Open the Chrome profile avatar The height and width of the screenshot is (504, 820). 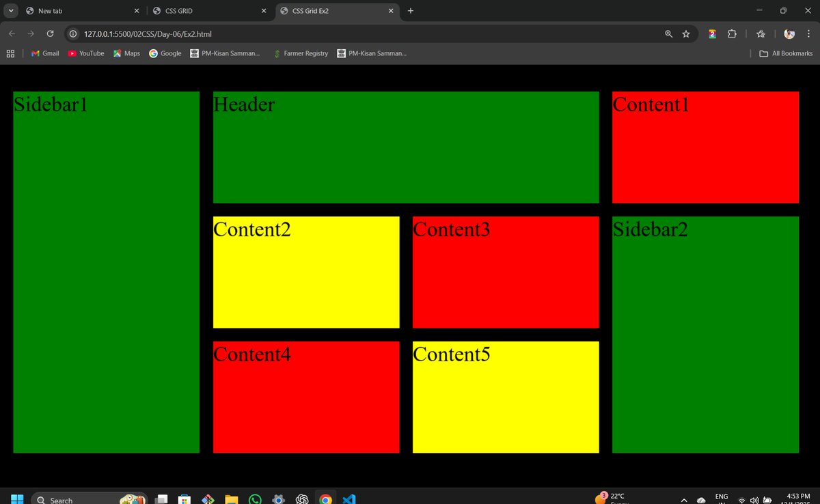[789, 33]
